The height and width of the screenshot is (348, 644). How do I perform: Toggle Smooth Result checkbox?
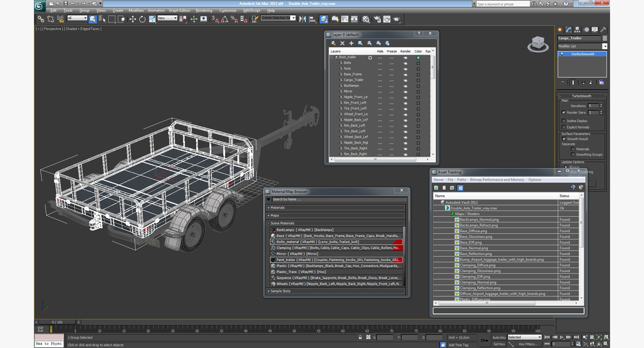(x=564, y=139)
